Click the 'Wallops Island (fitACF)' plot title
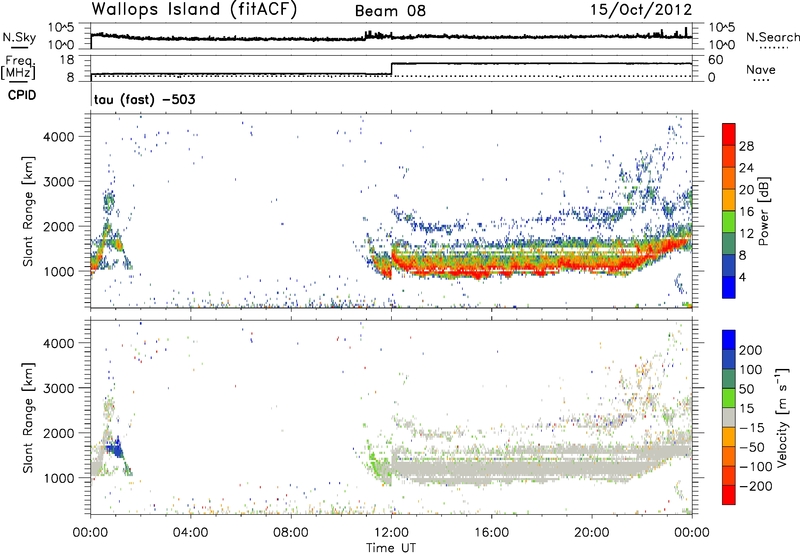The height and width of the screenshot is (554, 800). click(x=194, y=10)
